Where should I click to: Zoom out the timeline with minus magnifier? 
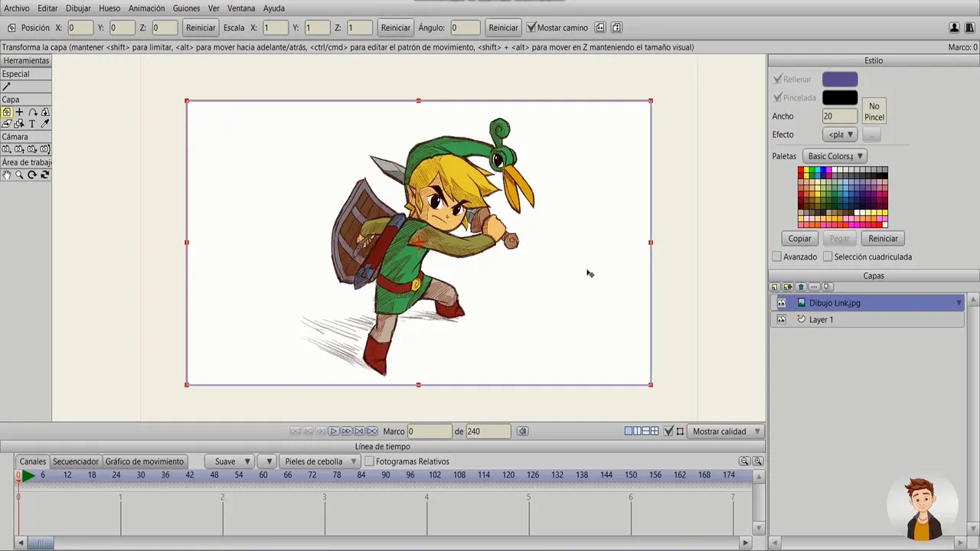[x=744, y=461]
